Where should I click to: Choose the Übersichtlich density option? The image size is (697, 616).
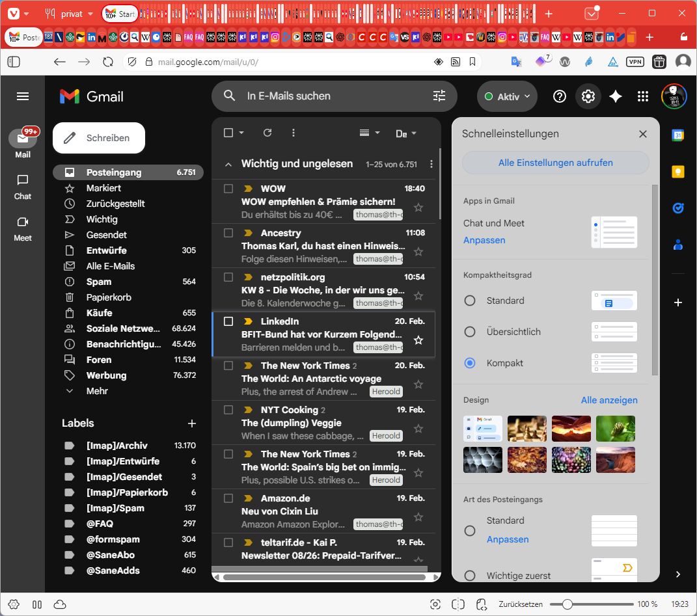pyautogui.click(x=470, y=332)
